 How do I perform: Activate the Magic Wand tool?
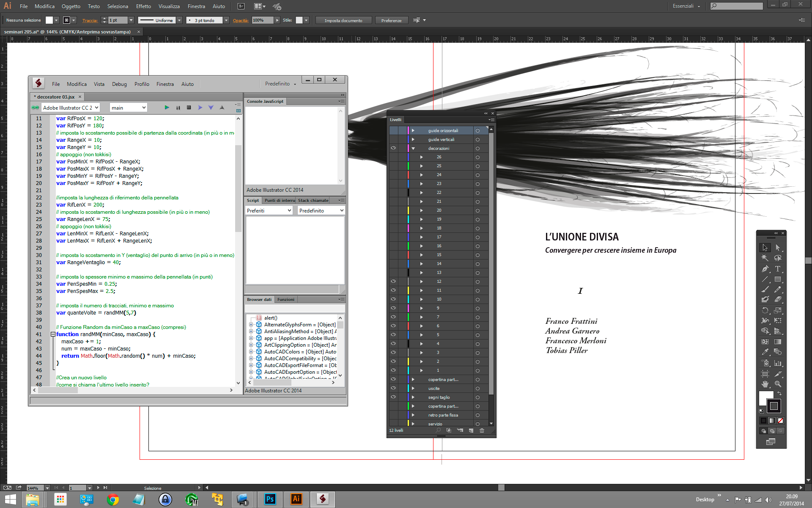765,258
